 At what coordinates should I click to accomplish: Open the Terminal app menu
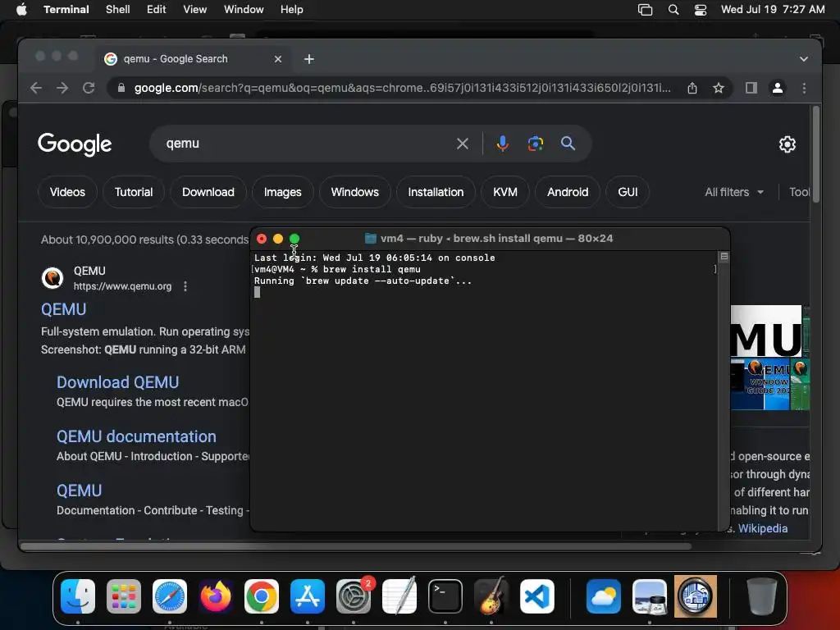tap(66, 10)
